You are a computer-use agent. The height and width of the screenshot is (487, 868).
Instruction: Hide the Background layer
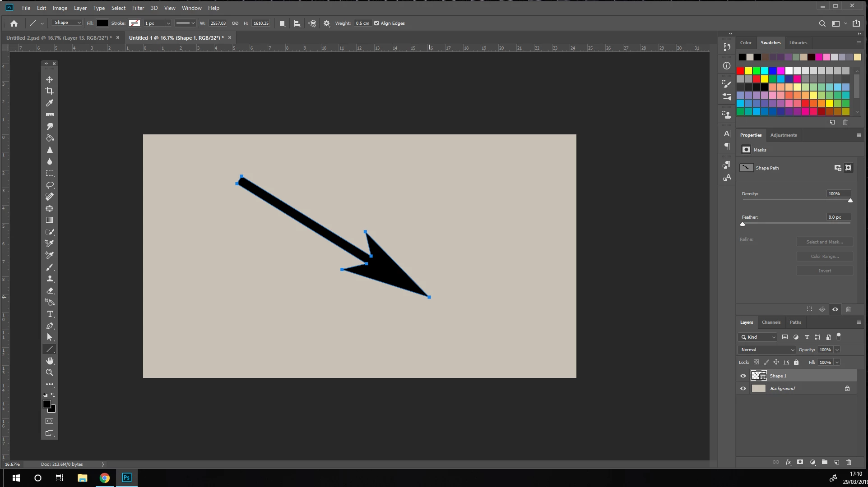[x=743, y=389]
